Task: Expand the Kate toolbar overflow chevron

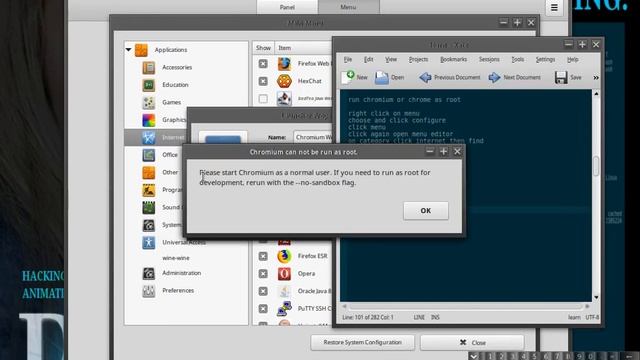Action: pyautogui.click(x=596, y=78)
